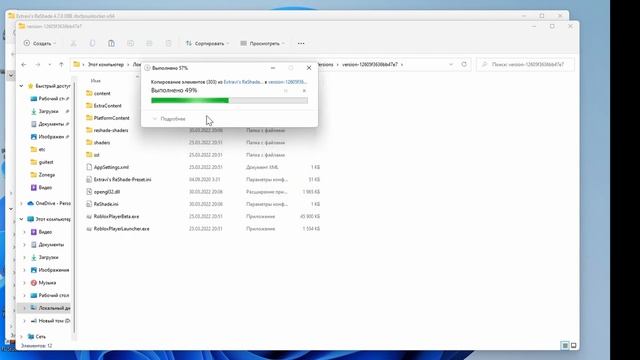640x360 pixels.
Task: Collapse the Быстрый доступ tree section
Action: pos(21,86)
